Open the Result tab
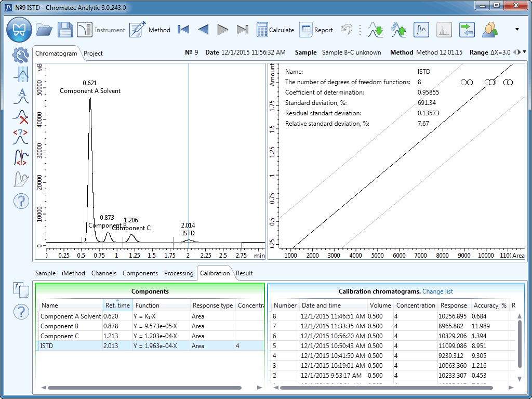 pyautogui.click(x=244, y=273)
